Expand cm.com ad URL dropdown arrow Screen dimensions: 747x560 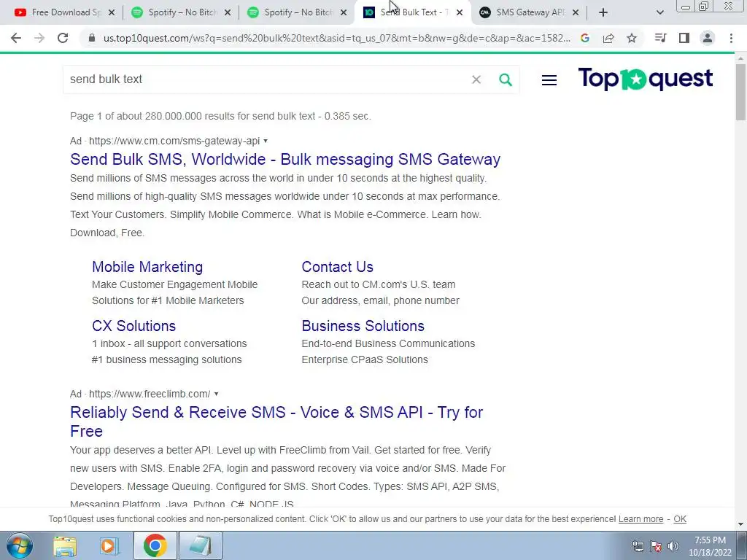click(266, 141)
